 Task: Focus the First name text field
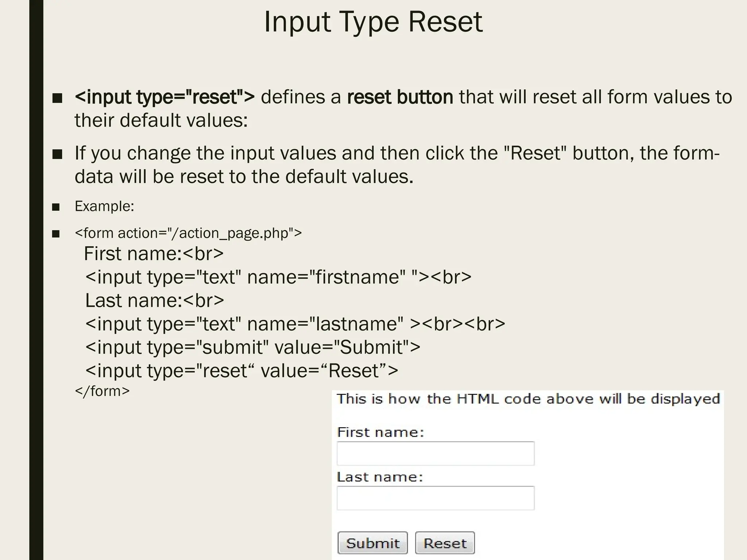pyautogui.click(x=436, y=453)
